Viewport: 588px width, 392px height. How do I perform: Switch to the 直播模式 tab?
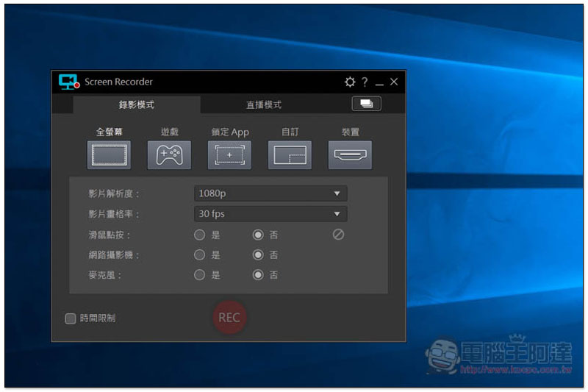coord(263,105)
